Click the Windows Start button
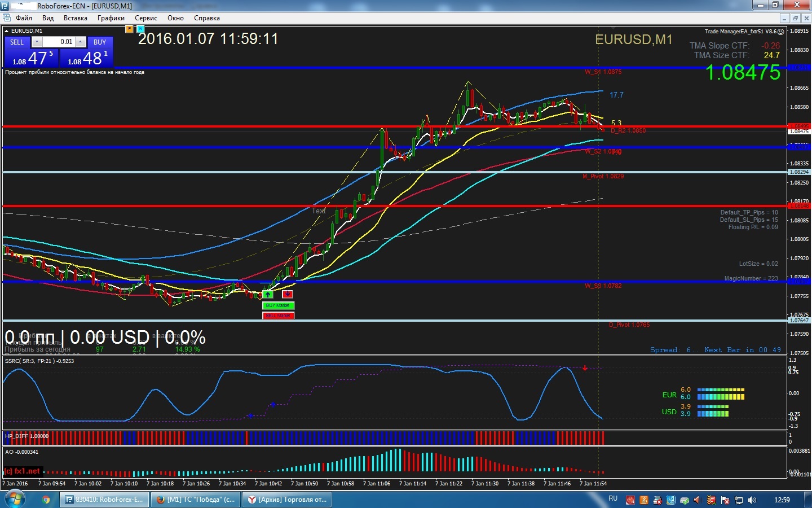This screenshot has height=508, width=812. click(x=14, y=500)
